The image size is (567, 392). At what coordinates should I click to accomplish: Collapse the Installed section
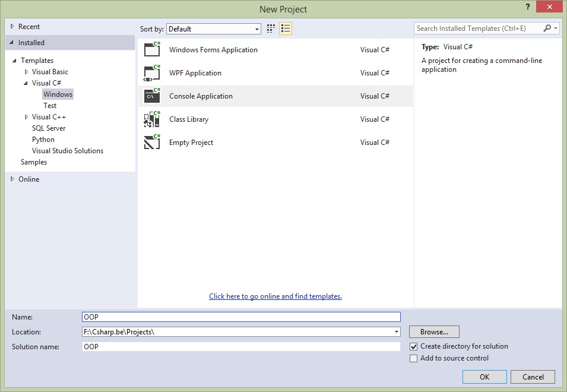pyautogui.click(x=11, y=42)
